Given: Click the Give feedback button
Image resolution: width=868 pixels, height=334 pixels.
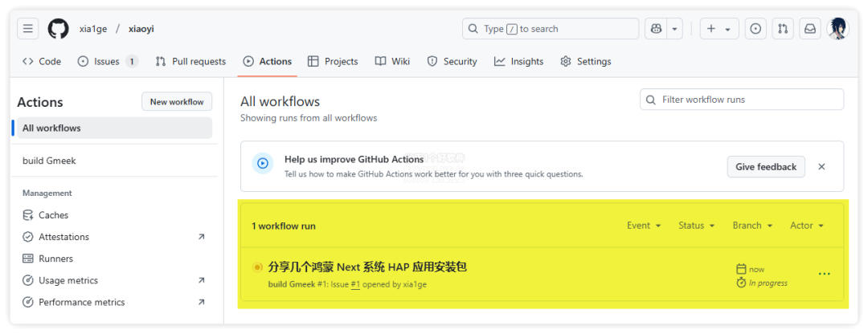Looking at the screenshot, I should [x=766, y=166].
